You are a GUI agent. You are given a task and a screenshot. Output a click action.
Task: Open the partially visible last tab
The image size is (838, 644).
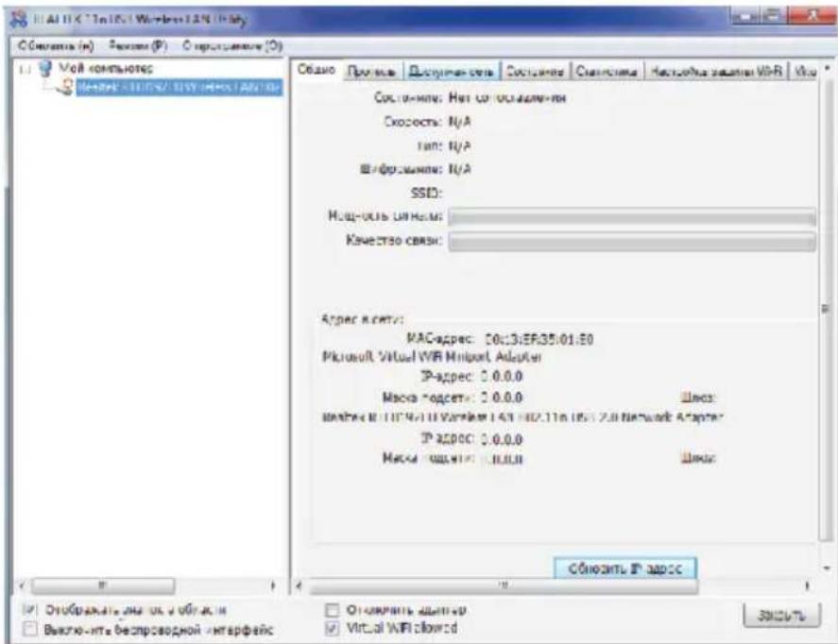(805, 71)
